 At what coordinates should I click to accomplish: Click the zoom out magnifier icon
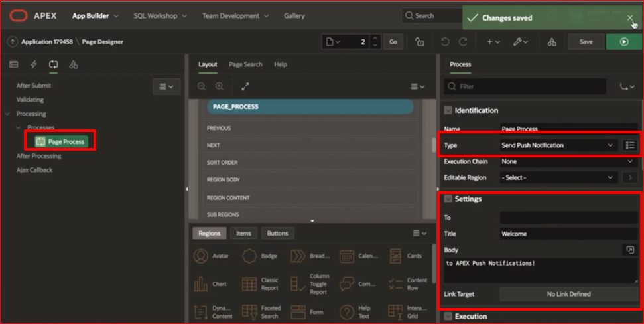pos(202,86)
